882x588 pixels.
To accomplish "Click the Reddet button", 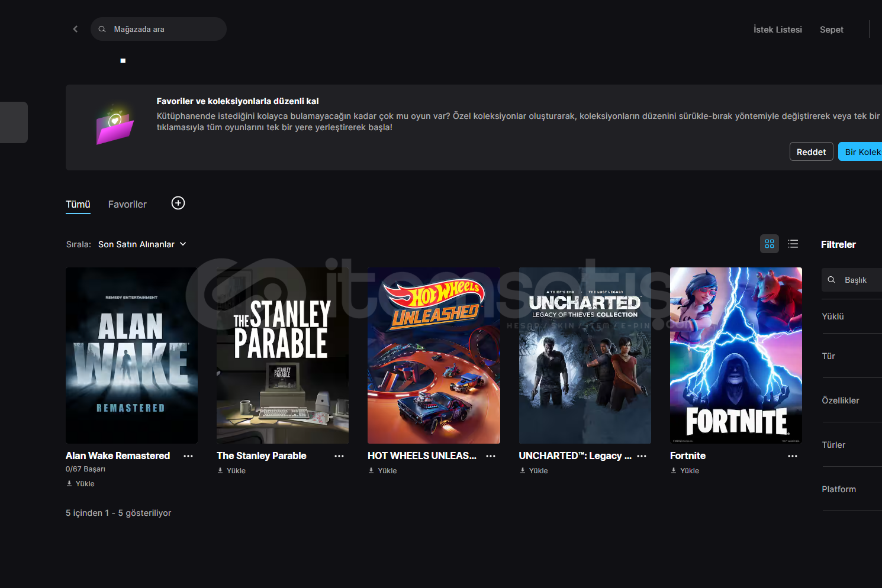I will 811,152.
